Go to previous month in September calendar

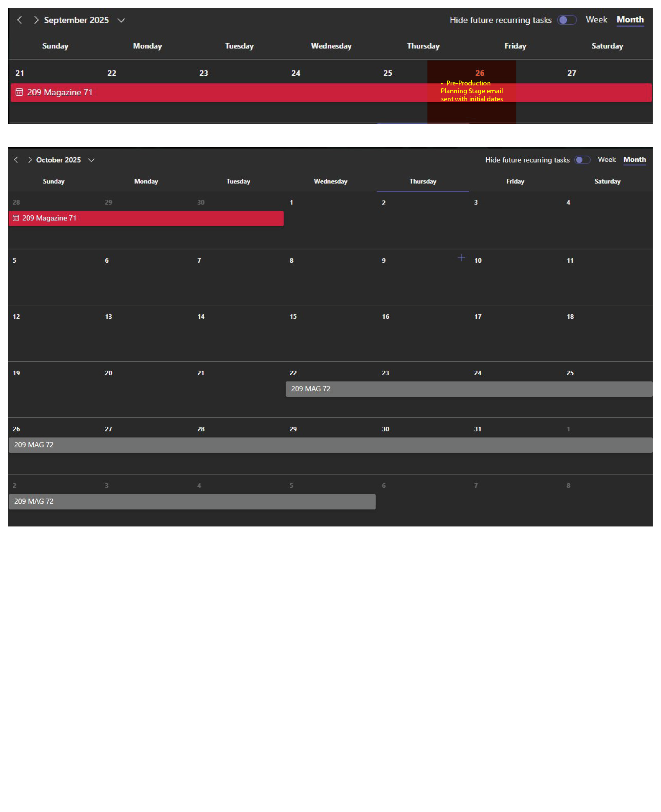(x=20, y=20)
